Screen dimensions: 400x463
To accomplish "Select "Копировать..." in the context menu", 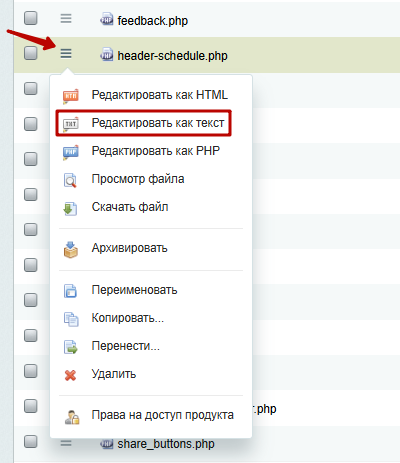I will click(128, 318).
